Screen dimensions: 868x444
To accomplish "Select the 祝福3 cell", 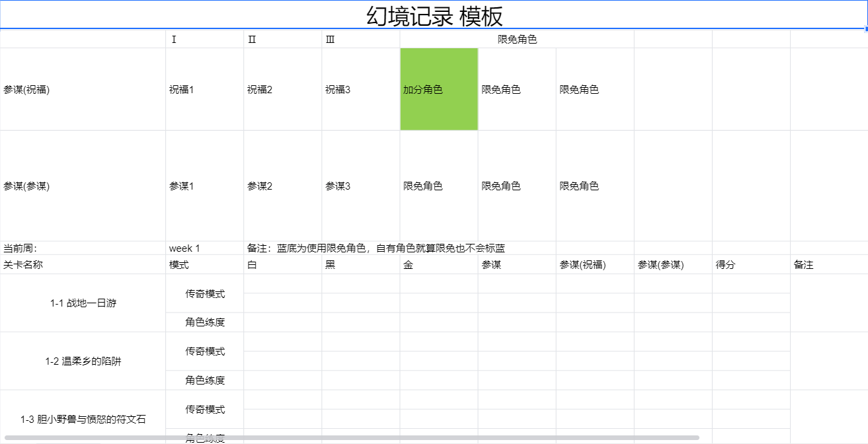I will pyautogui.click(x=360, y=89).
